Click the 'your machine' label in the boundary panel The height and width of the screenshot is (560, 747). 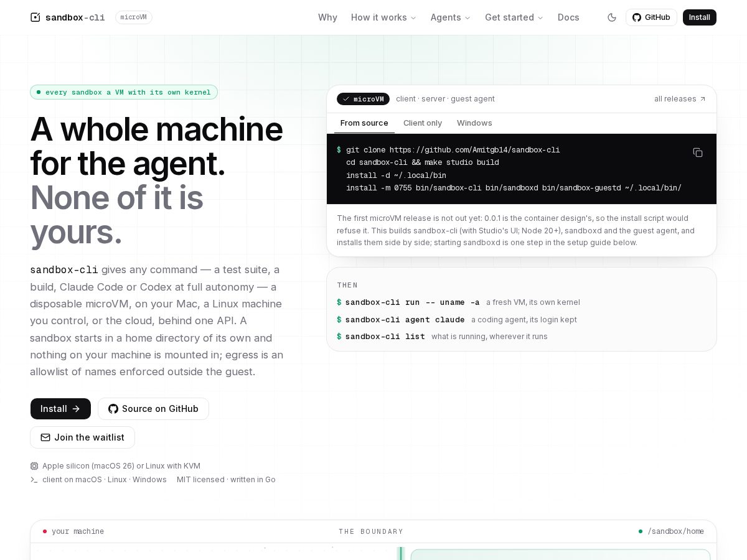point(78,531)
